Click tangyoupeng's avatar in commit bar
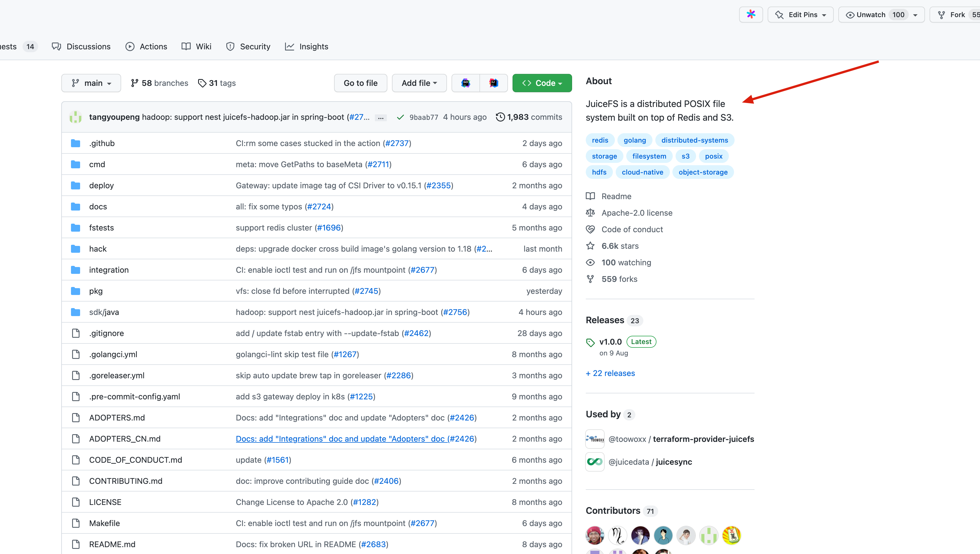 76,117
